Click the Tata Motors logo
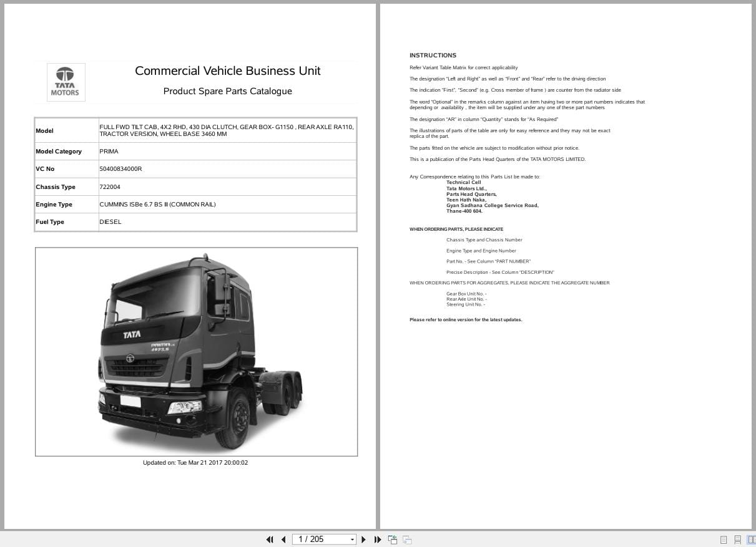Image resolution: width=756 pixels, height=547 pixels. pos(65,82)
